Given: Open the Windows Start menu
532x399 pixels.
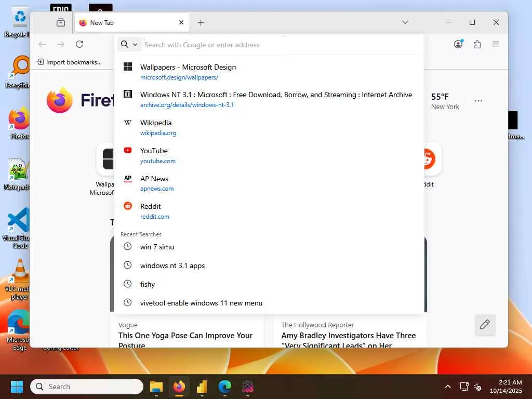Looking at the screenshot, I should (x=17, y=387).
